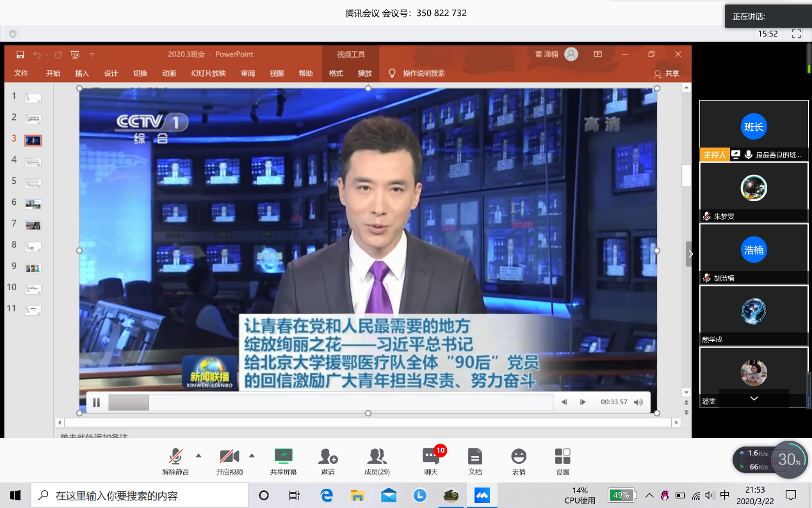812x508 pixels.
Task: Select 朱梦雯 participant tile
Action: (754, 192)
